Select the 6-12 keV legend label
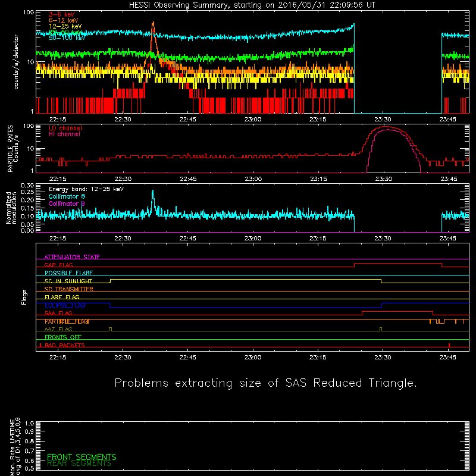The image size is (476, 476). (x=64, y=20)
